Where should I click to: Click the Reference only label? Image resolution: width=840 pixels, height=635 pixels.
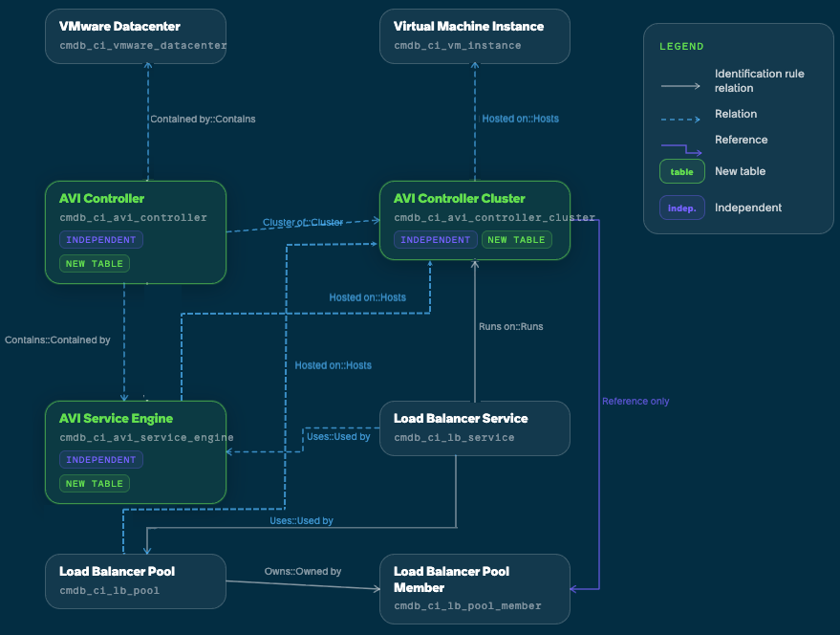click(x=635, y=401)
